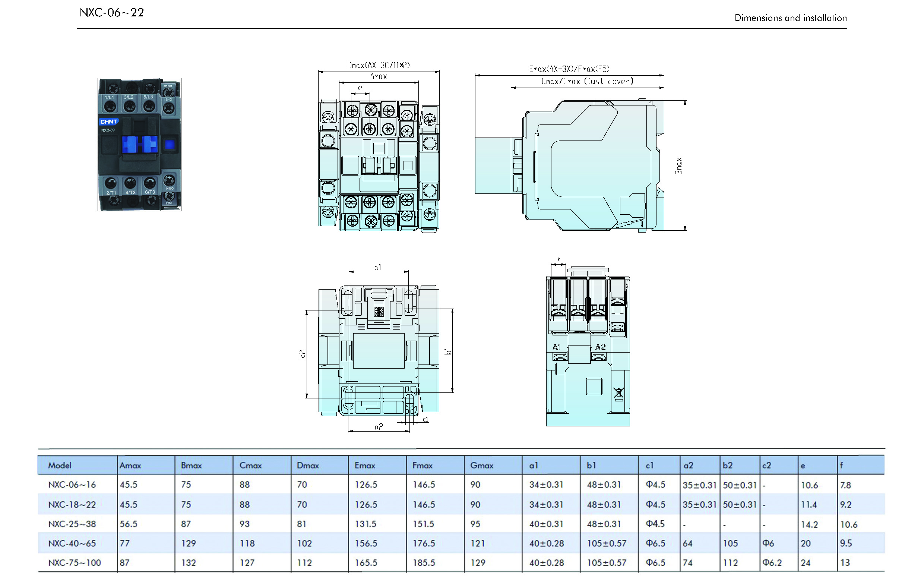Select the Model column header

(x=60, y=465)
